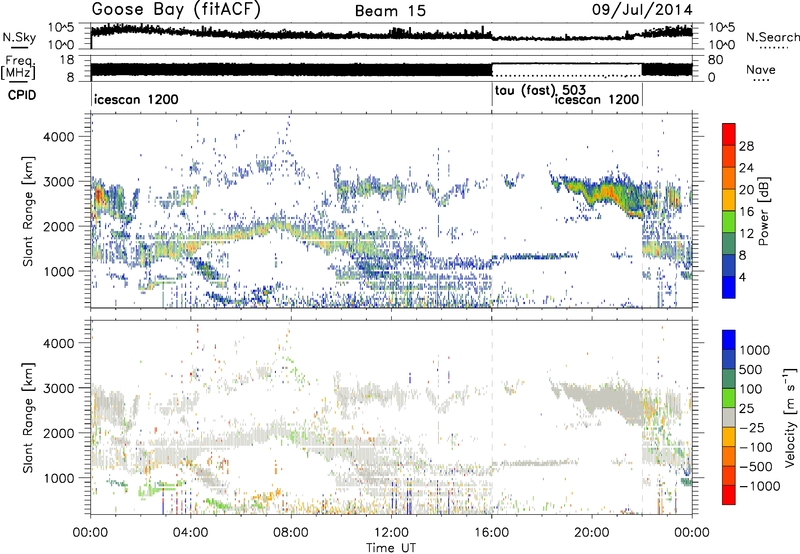The image size is (800, 554).
Task: Click the frequency gap region after 16:00
Action: click(x=566, y=69)
